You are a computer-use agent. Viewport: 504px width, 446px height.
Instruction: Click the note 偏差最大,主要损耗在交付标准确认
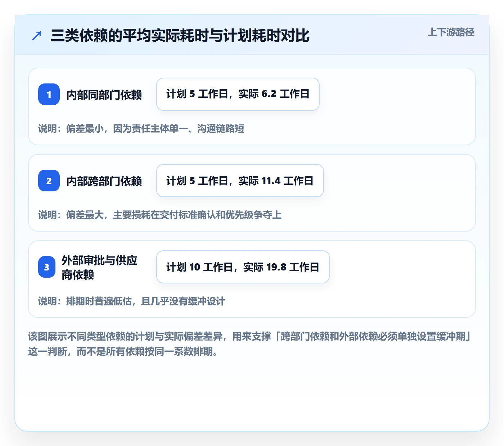click(x=160, y=215)
